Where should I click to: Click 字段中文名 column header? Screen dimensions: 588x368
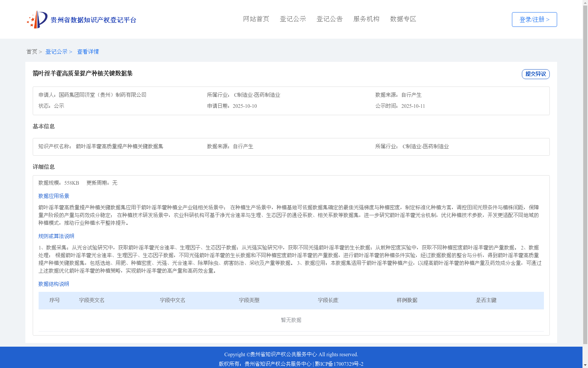(x=173, y=300)
